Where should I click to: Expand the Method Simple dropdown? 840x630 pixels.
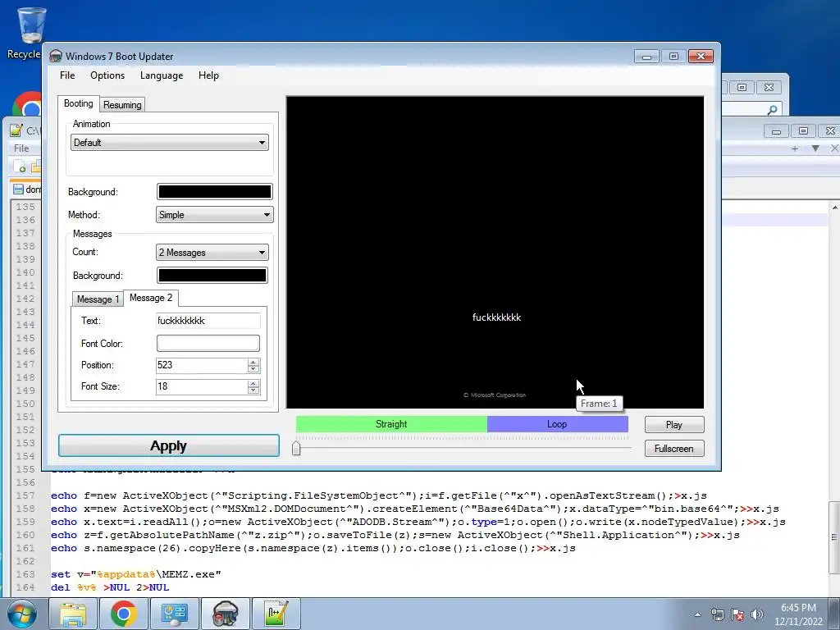(214, 215)
